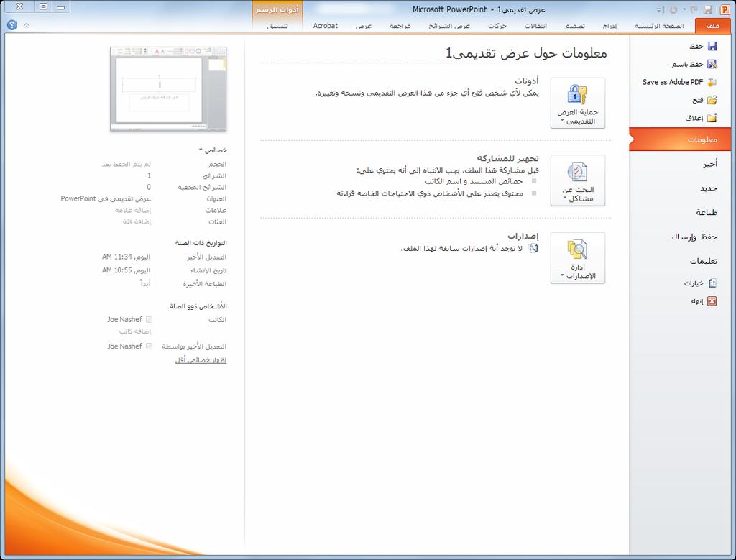Click Add a category (إضافة فئة) field

(137, 221)
